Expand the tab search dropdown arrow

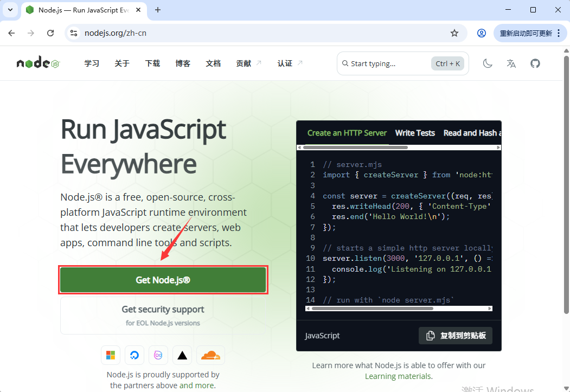[x=10, y=10]
